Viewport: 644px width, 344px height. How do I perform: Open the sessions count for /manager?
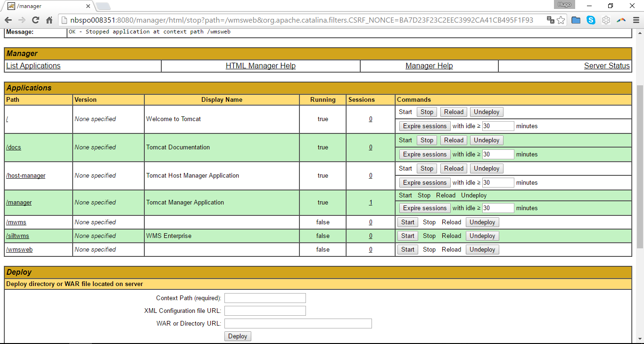point(371,202)
